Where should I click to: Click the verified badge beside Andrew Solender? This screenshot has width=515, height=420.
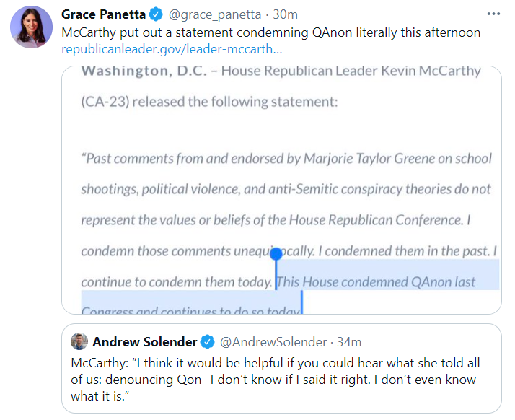pyautogui.click(x=207, y=341)
